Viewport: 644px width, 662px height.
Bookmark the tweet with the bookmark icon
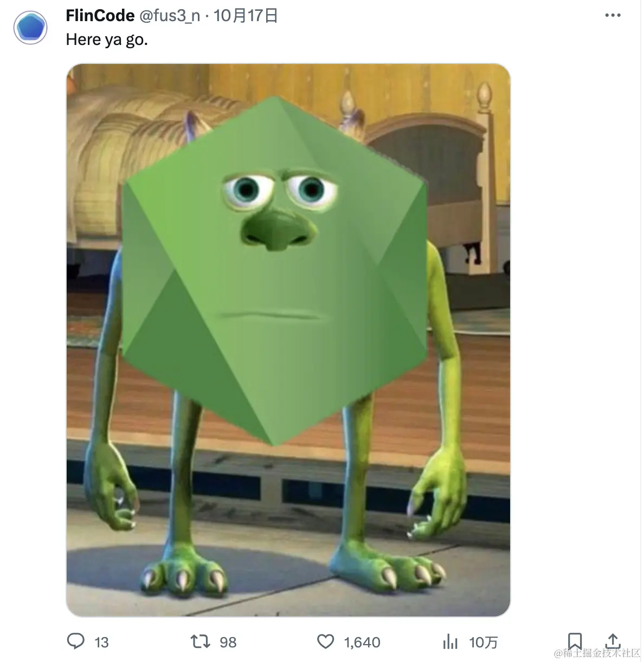[575, 641]
